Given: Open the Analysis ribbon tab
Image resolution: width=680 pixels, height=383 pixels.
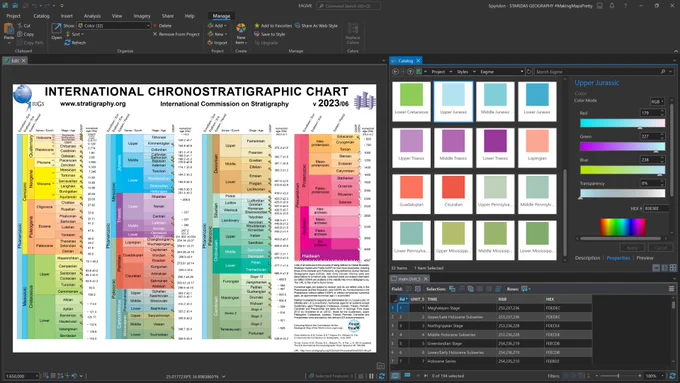Looking at the screenshot, I should [92, 16].
